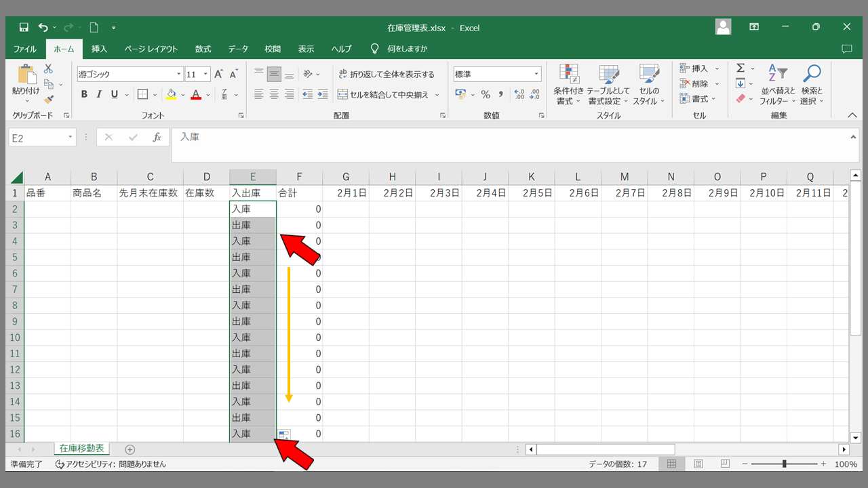Center align text horizontally
This screenshot has width=868, height=488.
click(x=274, y=94)
